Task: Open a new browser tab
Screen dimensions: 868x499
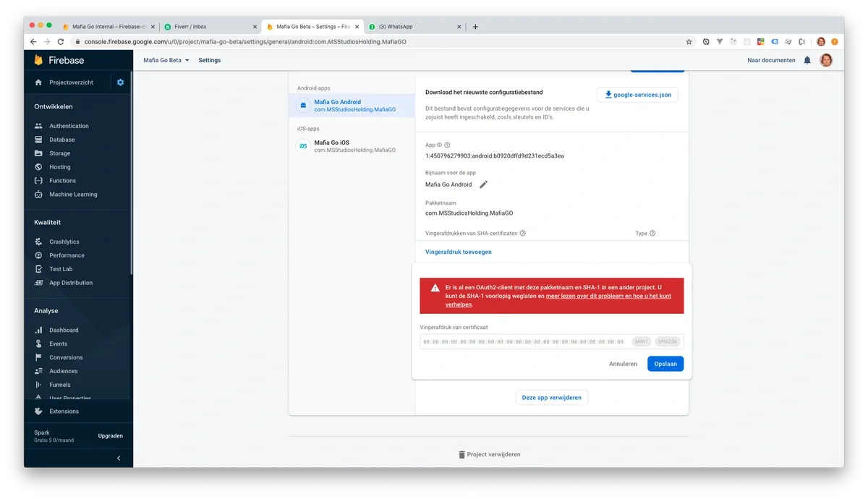Action: click(475, 27)
